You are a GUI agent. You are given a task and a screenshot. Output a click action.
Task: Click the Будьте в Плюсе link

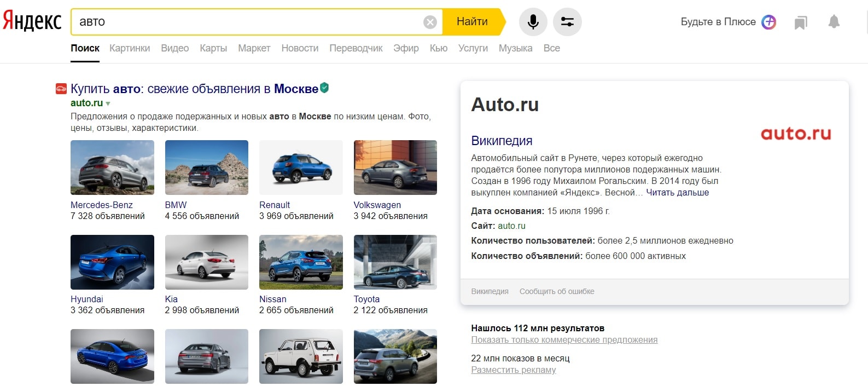(718, 22)
